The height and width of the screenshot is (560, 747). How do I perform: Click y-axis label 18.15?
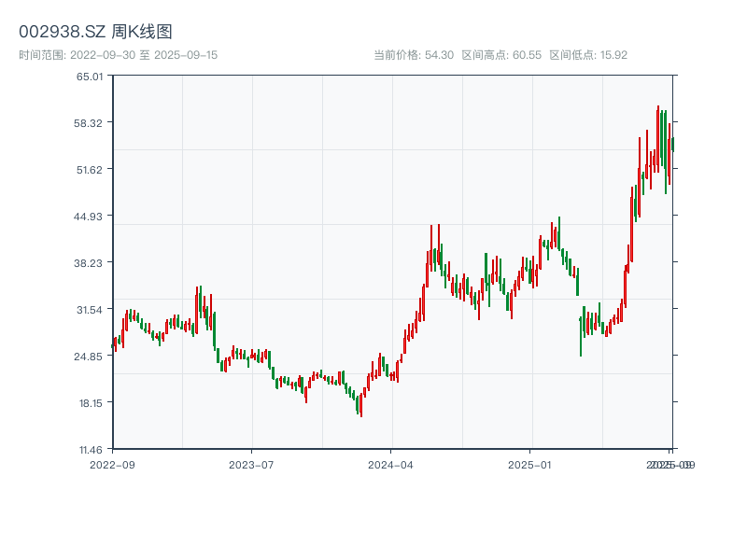click(91, 403)
